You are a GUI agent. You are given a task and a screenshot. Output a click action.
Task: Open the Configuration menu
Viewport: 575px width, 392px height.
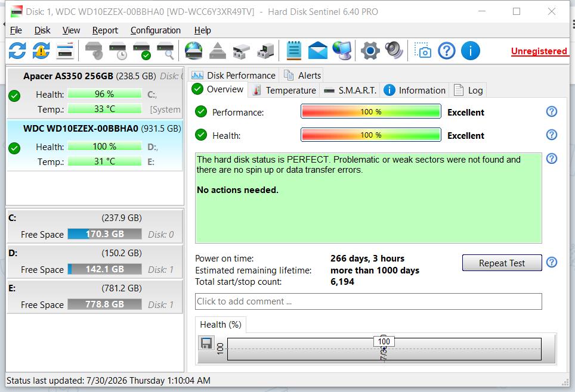coord(156,30)
